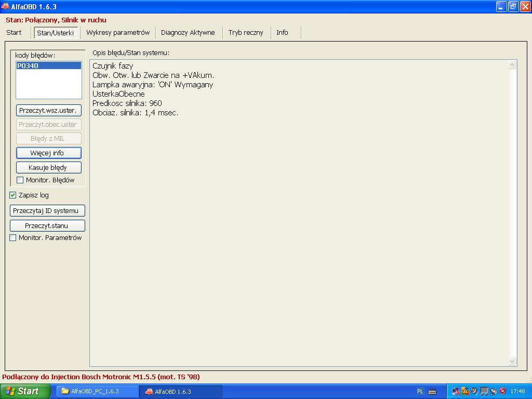Click scroll down arrow in description box
The image size is (532, 399).
tap(512, 362)
